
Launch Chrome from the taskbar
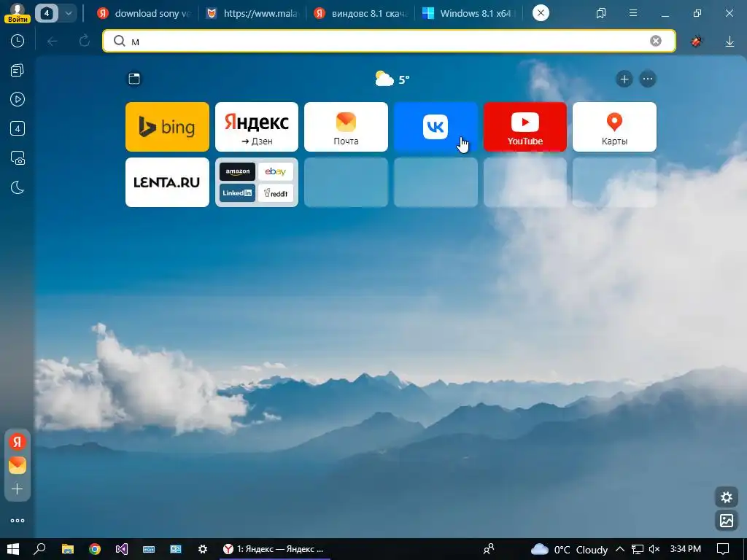(x=95, y=549)
